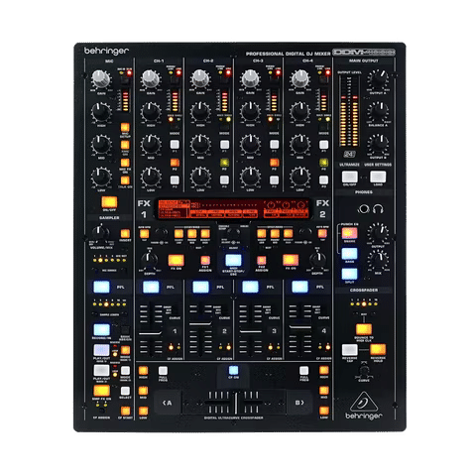Click the yellow P2 button on CH-4
This screenshot has width=476, height=476.
point(323,163)
